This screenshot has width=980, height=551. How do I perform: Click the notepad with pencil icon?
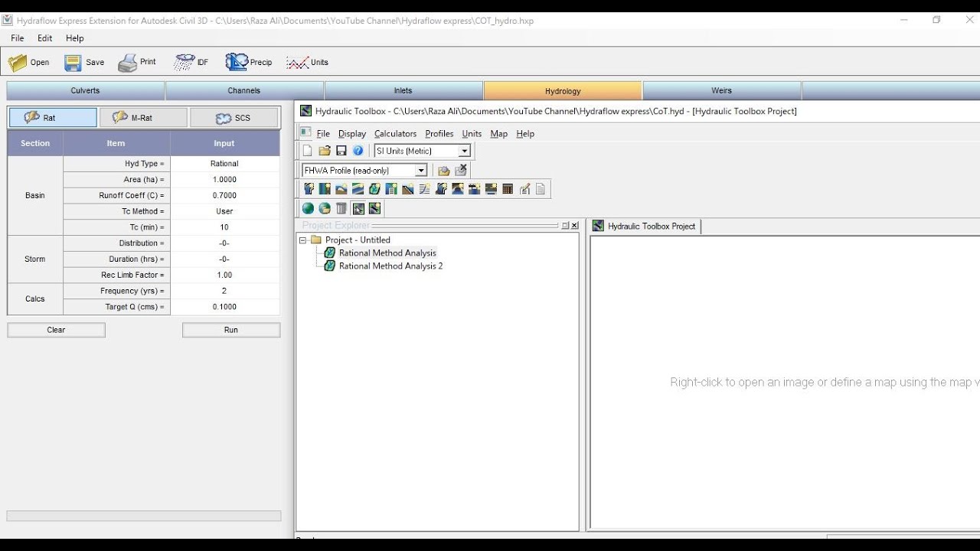[x=524, y=188]
